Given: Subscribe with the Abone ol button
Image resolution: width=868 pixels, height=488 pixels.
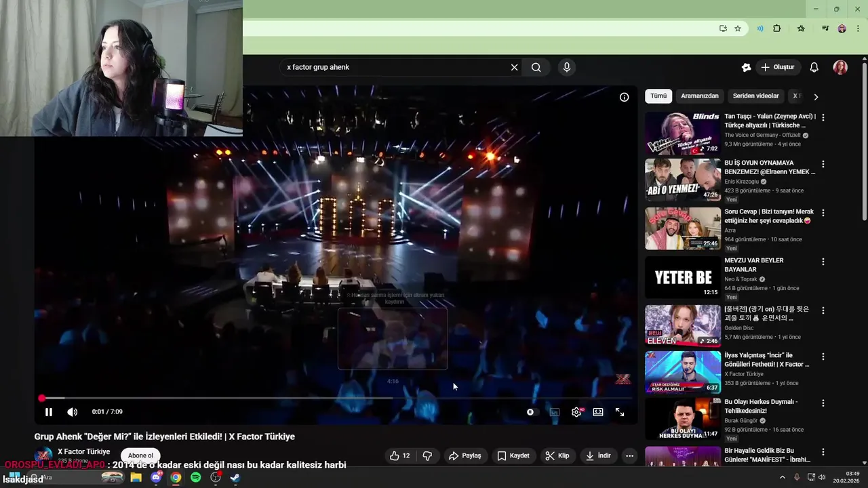Looking at the screenshot, I should (141, 455).
